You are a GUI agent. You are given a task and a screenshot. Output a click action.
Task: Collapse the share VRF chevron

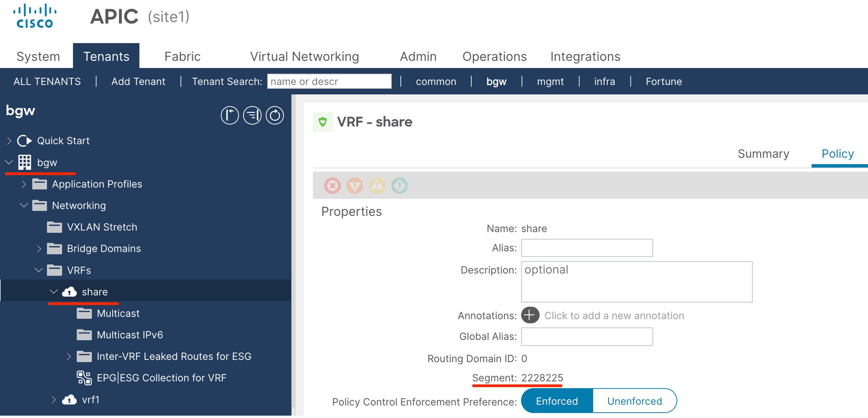pyautogui.click(x=54, y=291)
